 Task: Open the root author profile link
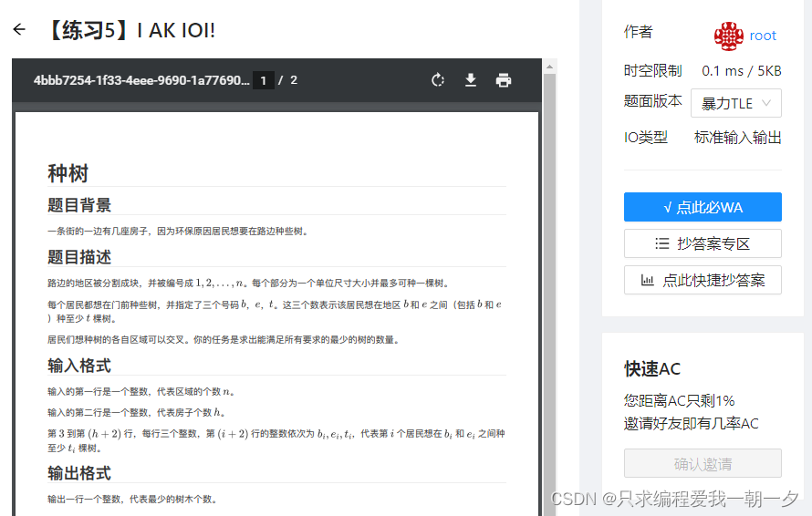pyautogui.click(x=763, y=36)
